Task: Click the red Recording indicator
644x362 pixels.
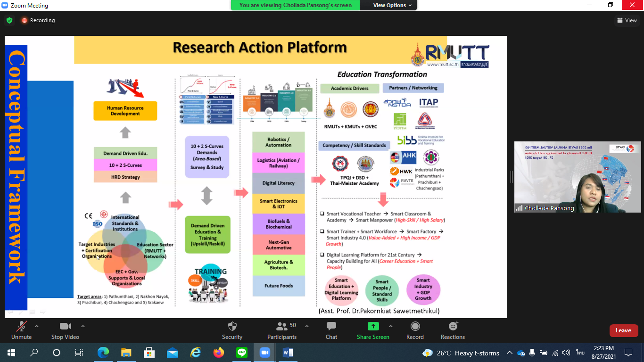Action: tap(38, 20)
